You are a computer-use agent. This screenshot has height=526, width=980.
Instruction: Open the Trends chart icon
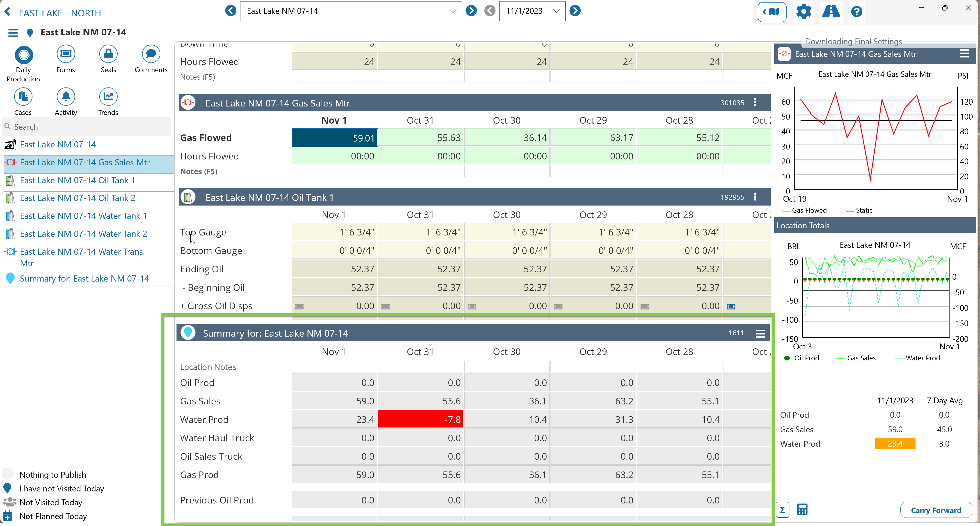(108, 97)
